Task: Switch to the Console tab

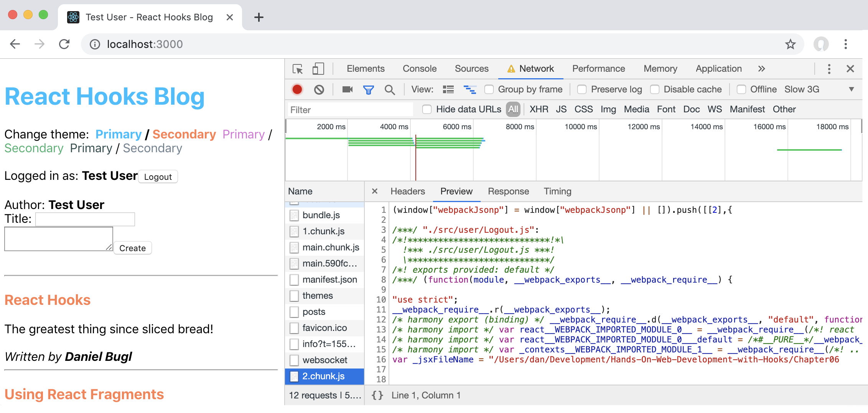Action: [x=419, y=69]
